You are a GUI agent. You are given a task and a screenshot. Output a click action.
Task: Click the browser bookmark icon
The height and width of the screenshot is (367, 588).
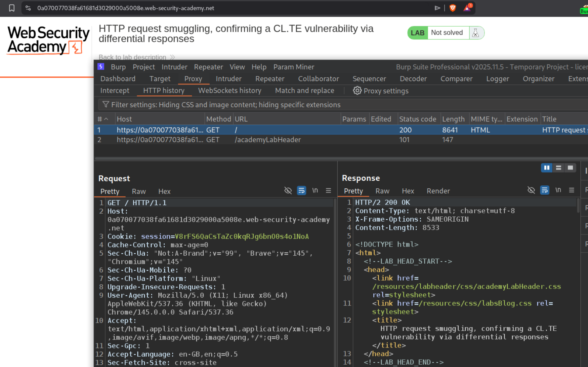pos(12,8)
